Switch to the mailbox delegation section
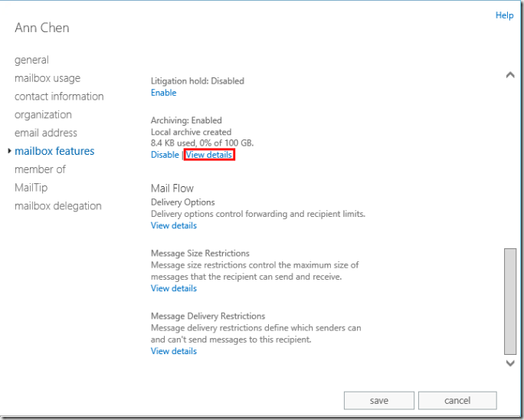524x420 pixels. click(57, 206)
